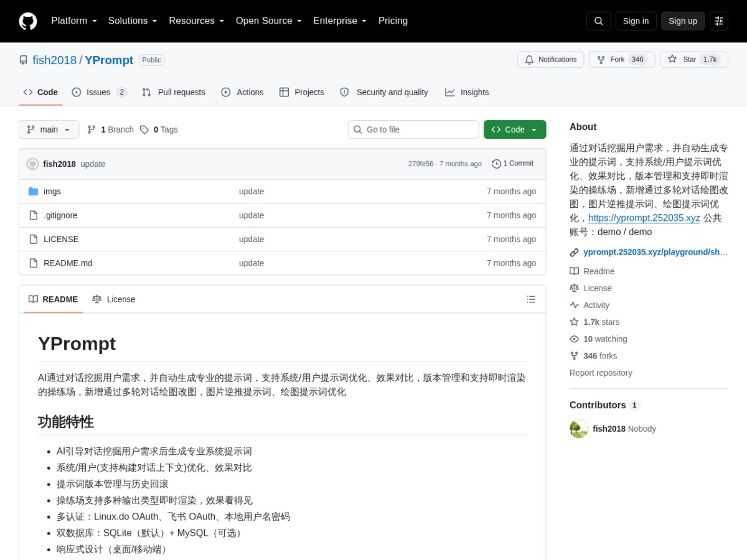Open the appearance settings icon button
747x560 pixels.
pos(719,21)
